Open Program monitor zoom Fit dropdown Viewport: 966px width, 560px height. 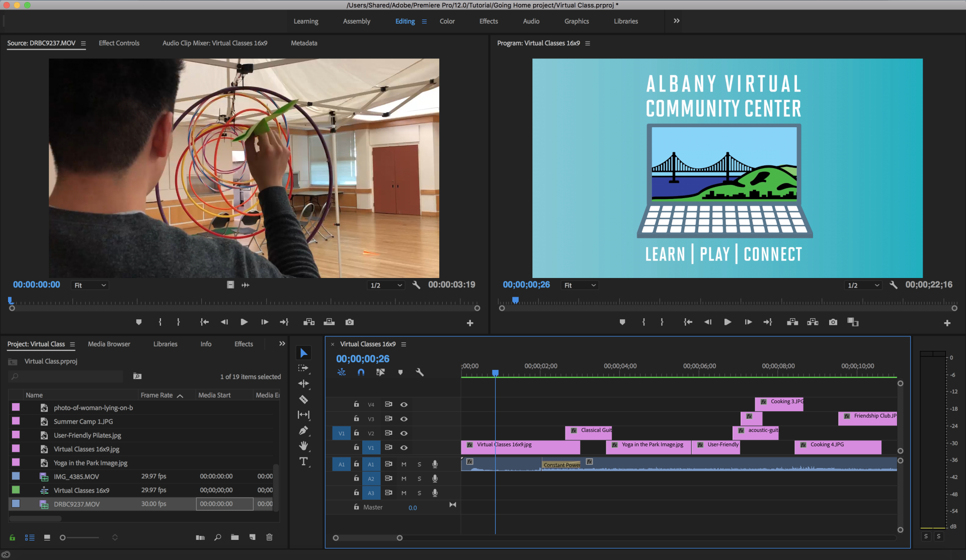(x=580, y=285)
